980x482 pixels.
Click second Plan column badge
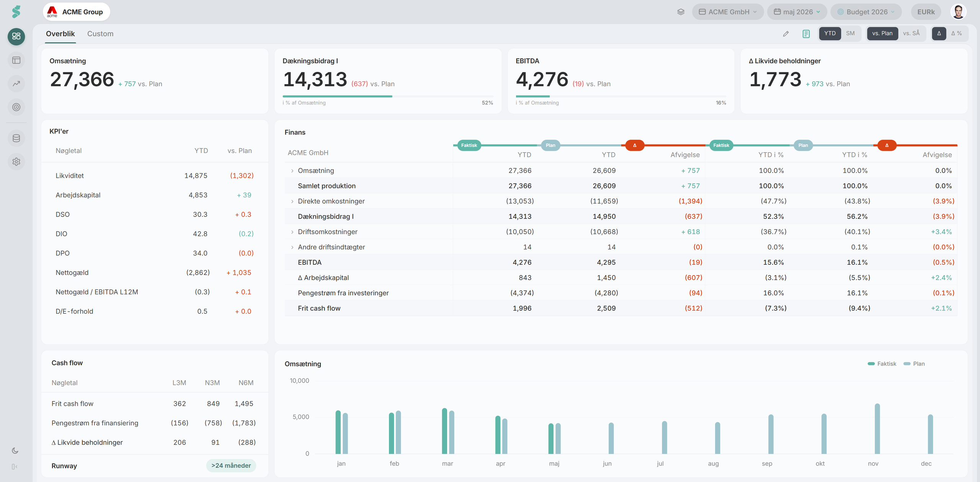[803, 145]
